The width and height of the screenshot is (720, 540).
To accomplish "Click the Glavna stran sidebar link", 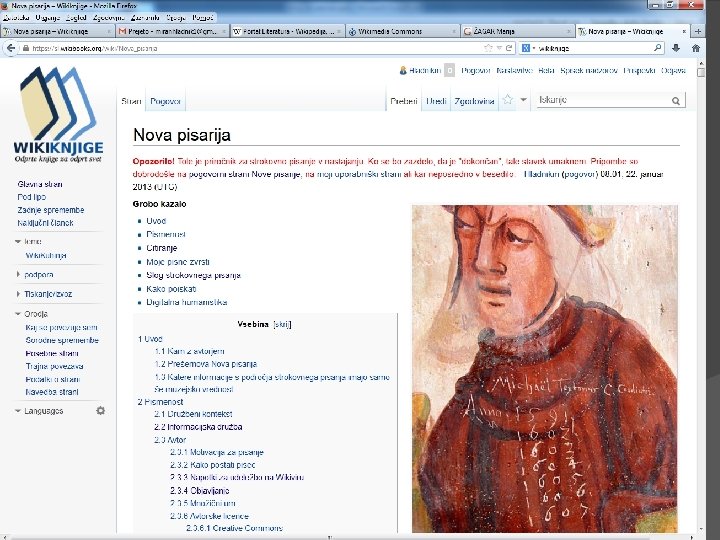I will 40,184.
